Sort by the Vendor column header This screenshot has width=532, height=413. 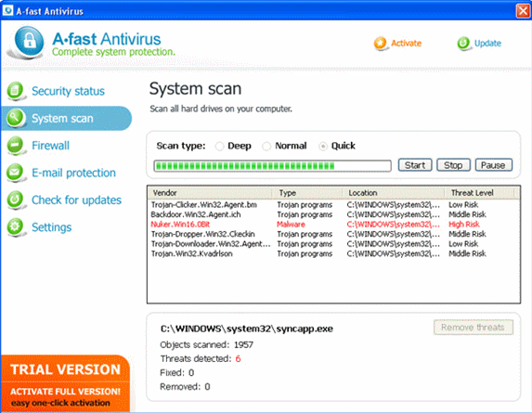210,193
